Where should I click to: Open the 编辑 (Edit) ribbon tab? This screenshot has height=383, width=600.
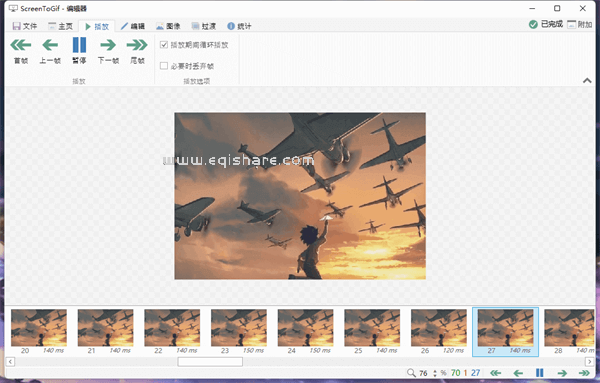point(133,26)
